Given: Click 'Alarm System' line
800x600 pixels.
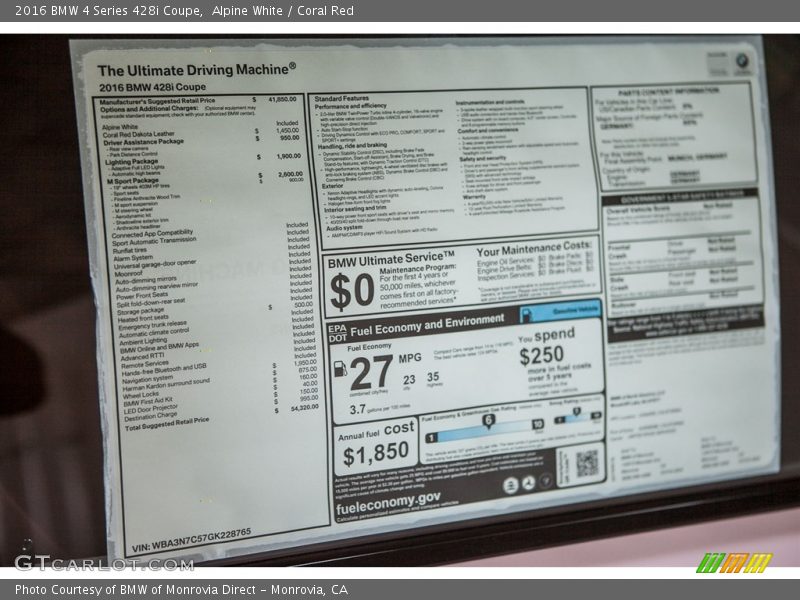Looking at the screenshot, I should point(133,258).
